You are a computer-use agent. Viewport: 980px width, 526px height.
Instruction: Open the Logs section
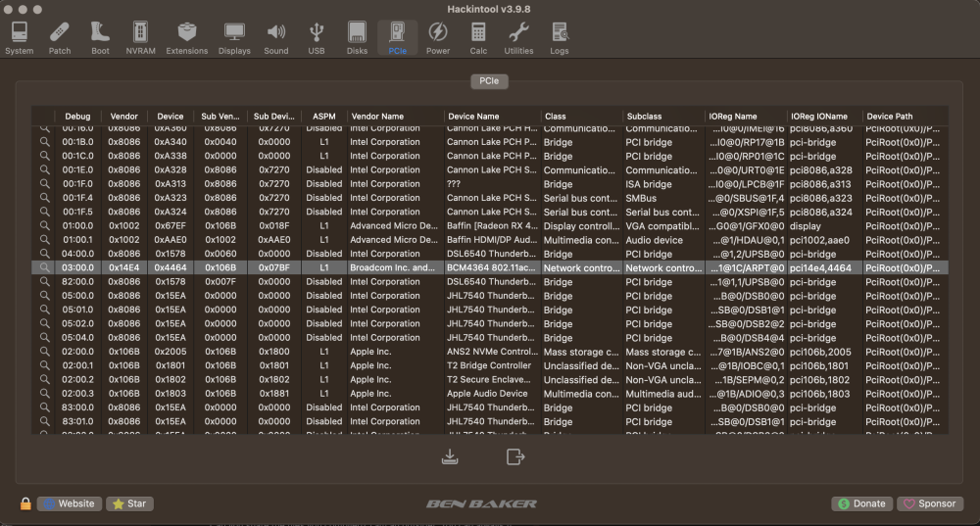click(560, 38)
